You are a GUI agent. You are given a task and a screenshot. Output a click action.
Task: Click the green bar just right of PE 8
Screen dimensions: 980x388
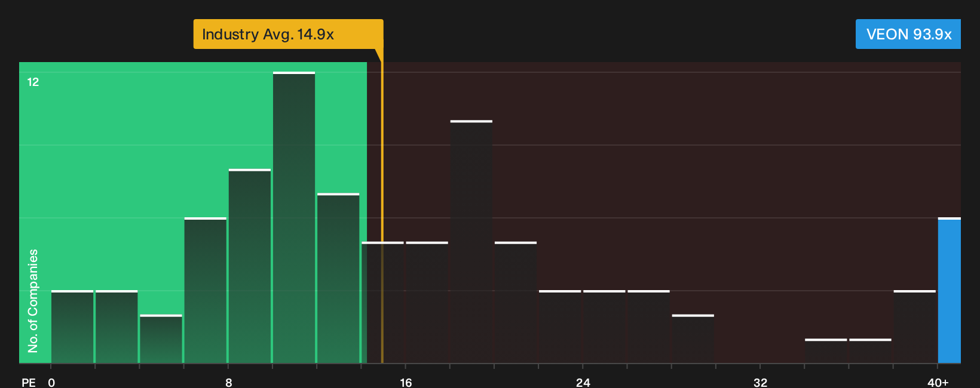pos(250,266)
